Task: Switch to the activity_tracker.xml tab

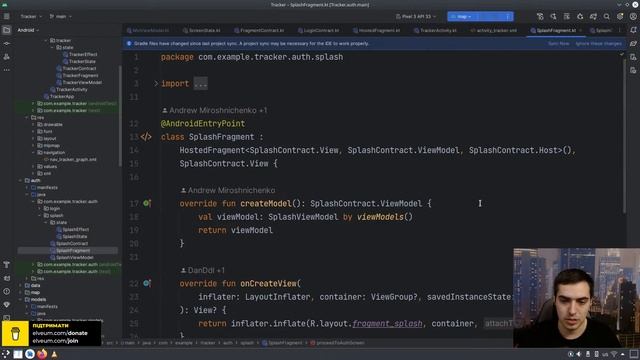Action: (x=493, y=30)
